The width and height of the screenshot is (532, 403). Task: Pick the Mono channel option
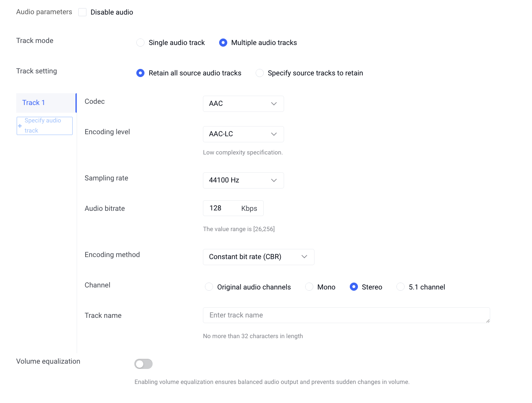309,287
